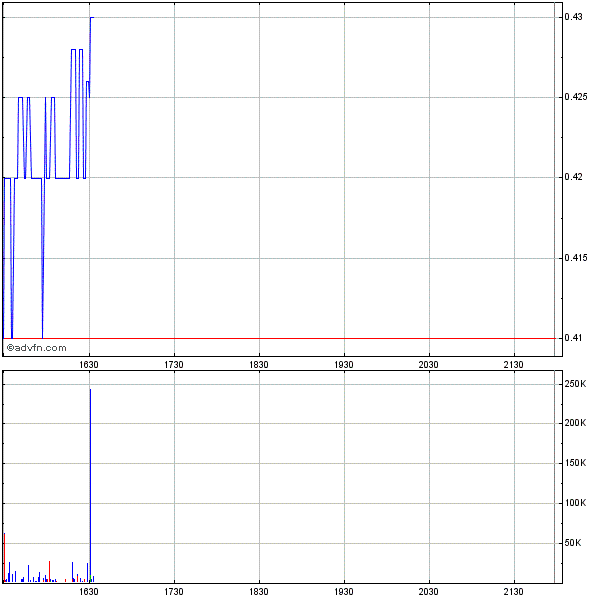
Task: Click the 0.415 price axis label
Action: pyautogui.click(x=576, y=258)
